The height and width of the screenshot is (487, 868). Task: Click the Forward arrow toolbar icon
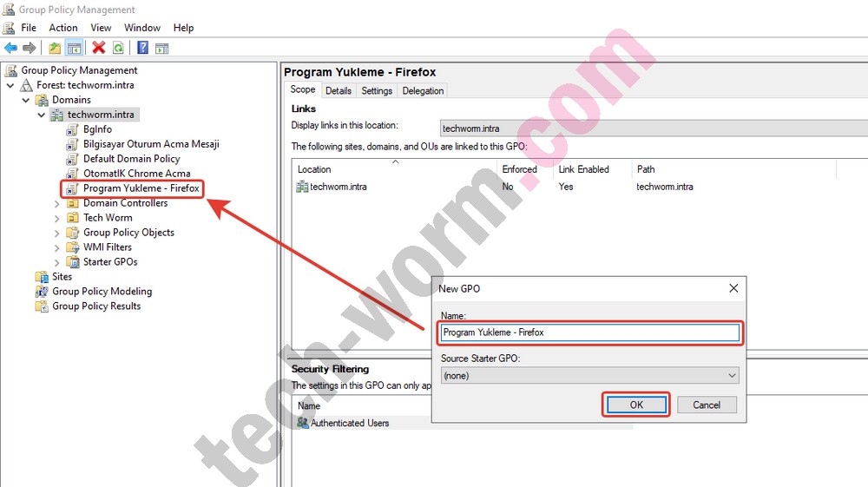pos(29,48)
